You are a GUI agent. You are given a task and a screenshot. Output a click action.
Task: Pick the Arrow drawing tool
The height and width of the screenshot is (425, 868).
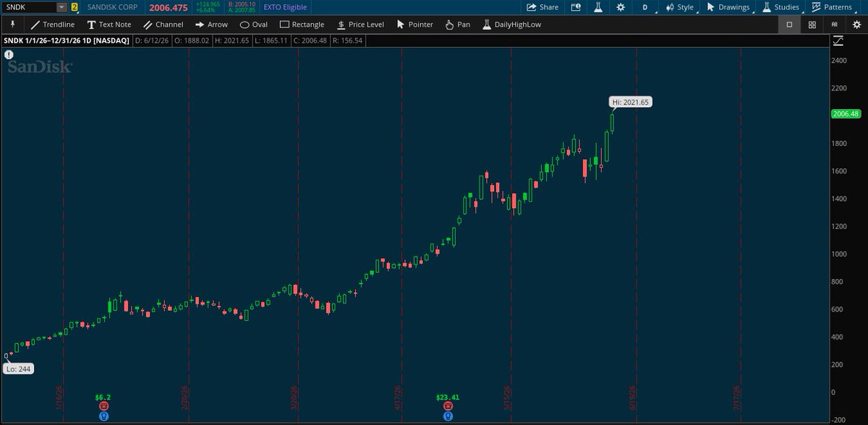[x=211, y=25]
